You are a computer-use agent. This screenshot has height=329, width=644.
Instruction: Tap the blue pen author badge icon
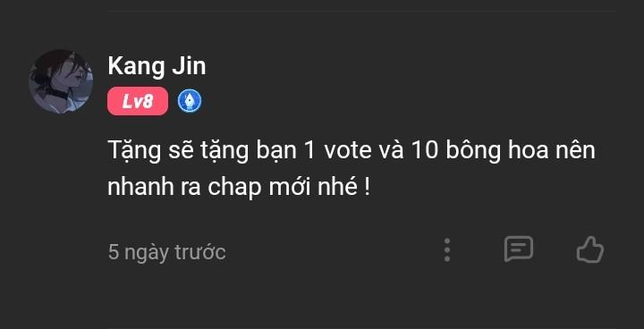pyautogui.click(x=190, y=101)
